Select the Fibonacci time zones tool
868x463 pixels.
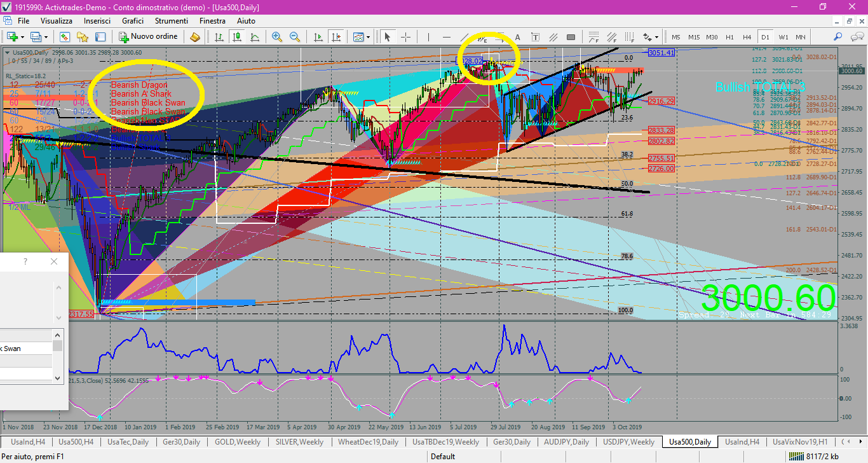[x=629, y=37]
